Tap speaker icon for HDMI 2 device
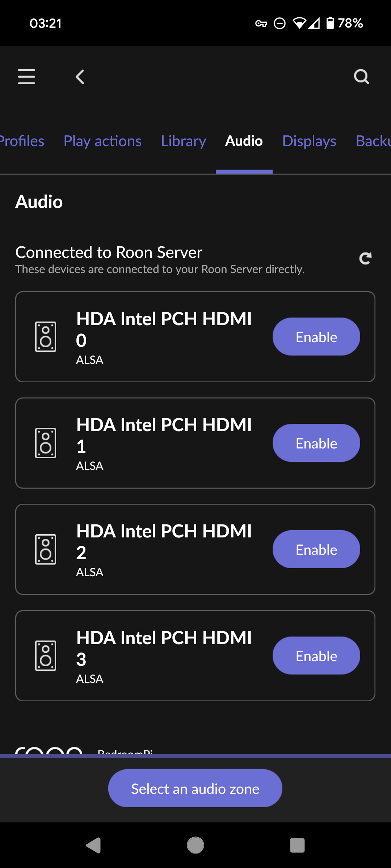This screenshot has width=391, height=868. pos(46,549)
